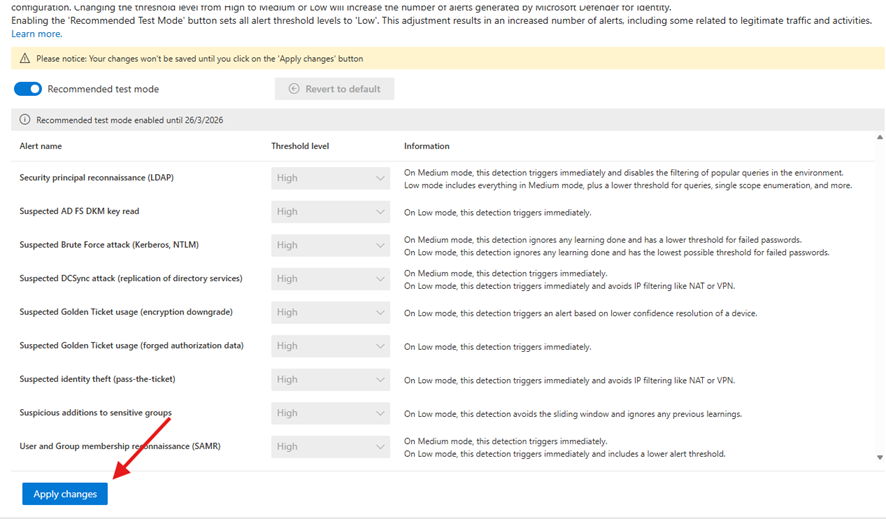Expand threshold dropdown for Suspected Brute Force attack
The image size is (886, 519).
(329, 245)
